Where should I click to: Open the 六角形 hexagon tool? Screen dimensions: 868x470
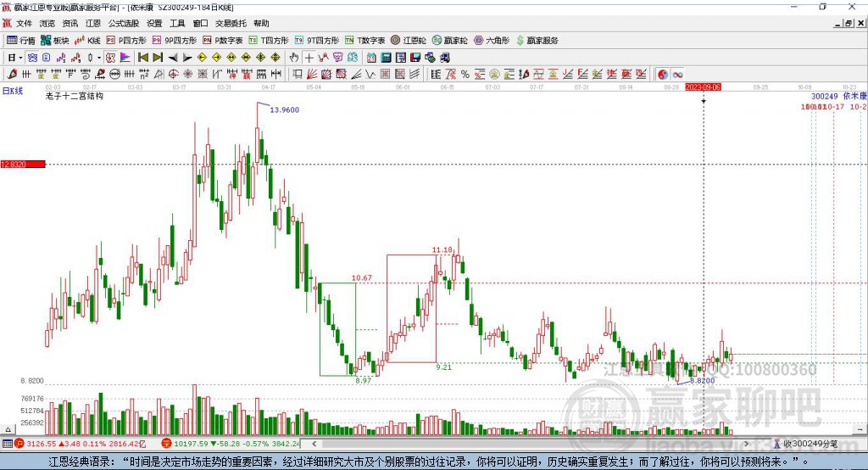pos(492,41)
